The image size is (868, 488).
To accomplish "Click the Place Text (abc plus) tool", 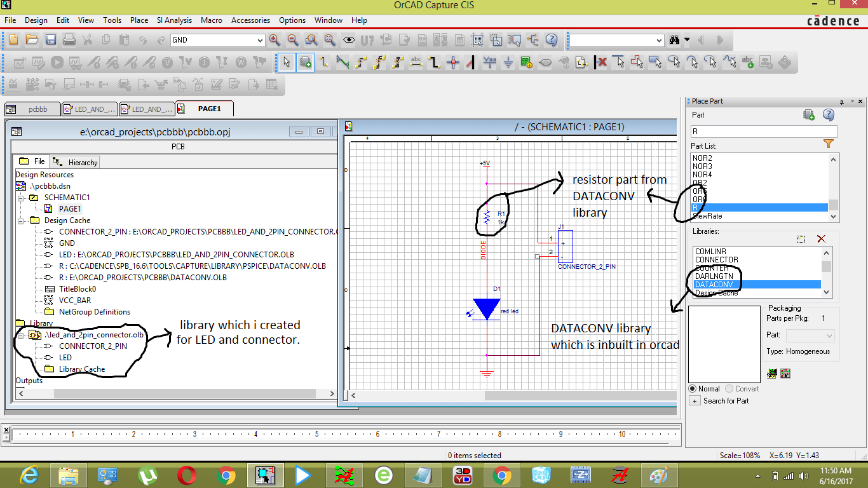I will [748, 63].
